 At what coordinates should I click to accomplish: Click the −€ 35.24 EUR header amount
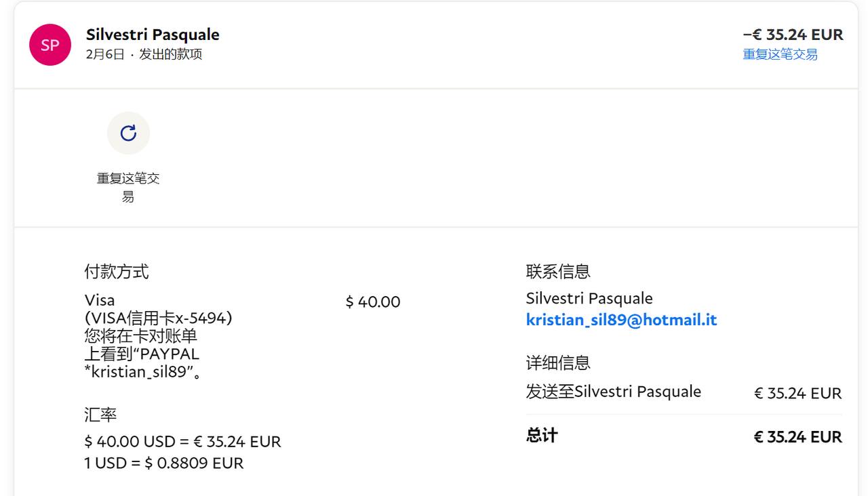point(793,35)
